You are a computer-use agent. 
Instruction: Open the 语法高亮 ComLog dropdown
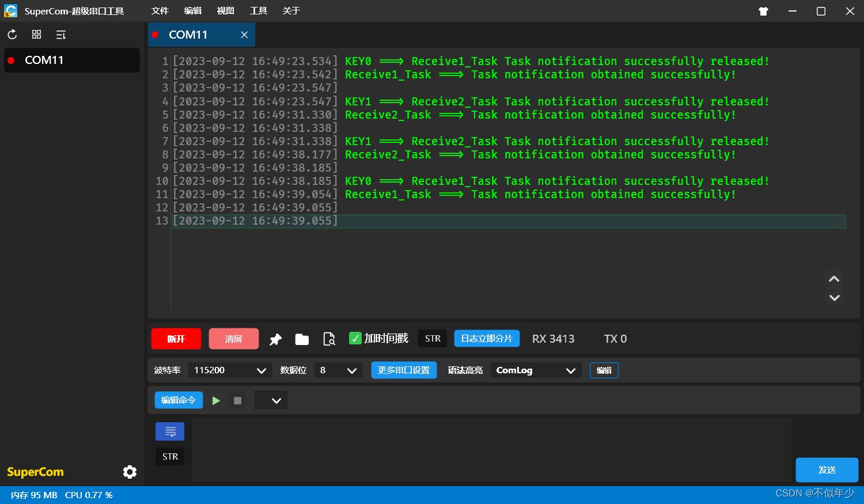coord(536,370)
